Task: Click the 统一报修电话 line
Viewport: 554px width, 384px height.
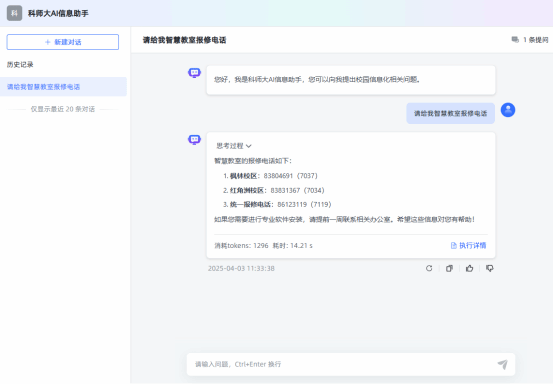Action: tap(277, 205)
